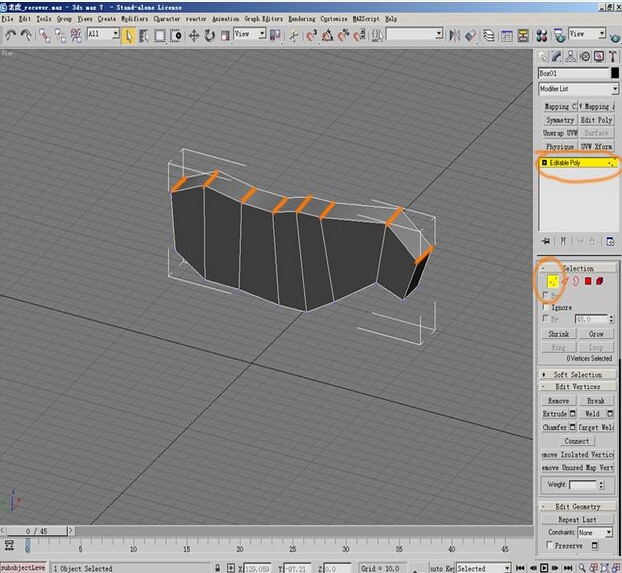Click the Unlink Selection icon
Image resolution: width=622 pixels, height=573 pixels.
tap(60, 36)
